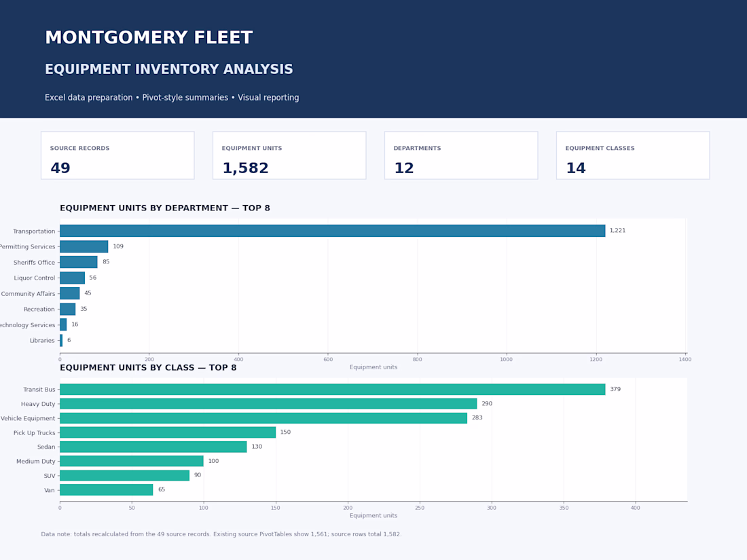Click the Transit Bus bar
The image size is (747, 560).
(x=333, y=390)
